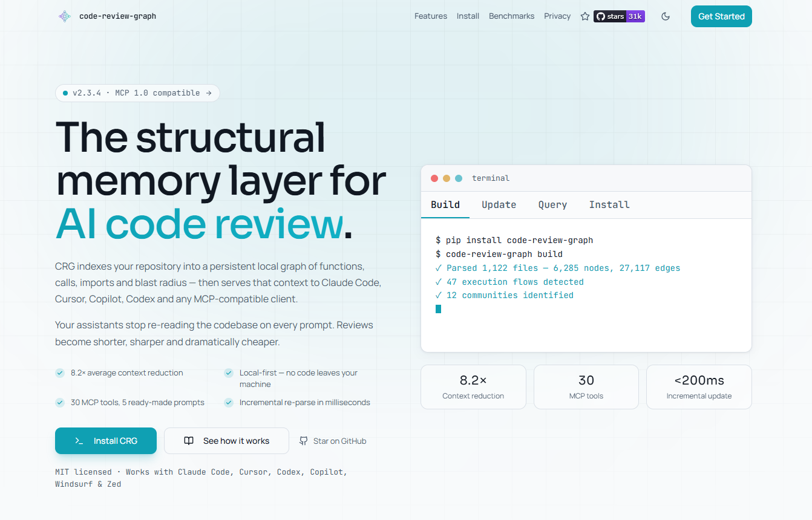Toggle dark mode with the moon icon
812x520 pixels.
[x=666, y=16]
